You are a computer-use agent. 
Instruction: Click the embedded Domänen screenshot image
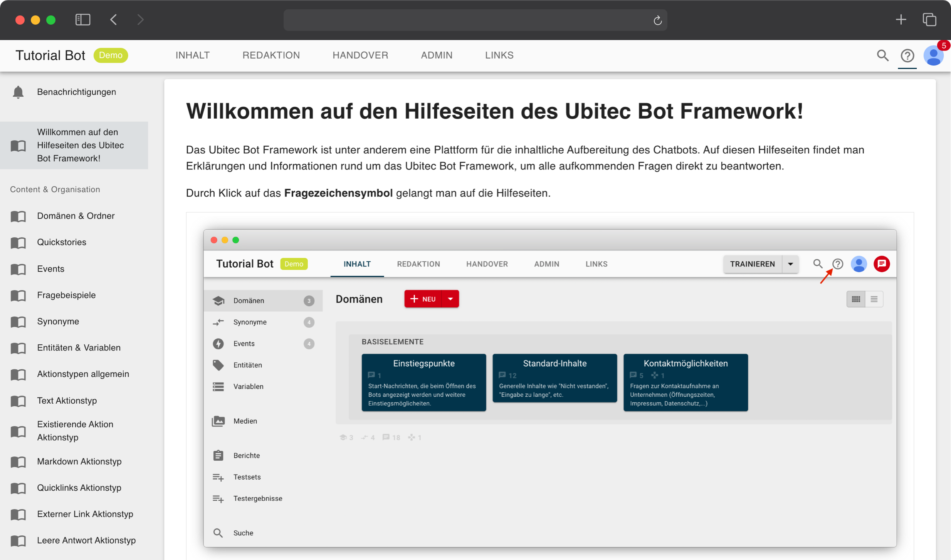(550, 388)
